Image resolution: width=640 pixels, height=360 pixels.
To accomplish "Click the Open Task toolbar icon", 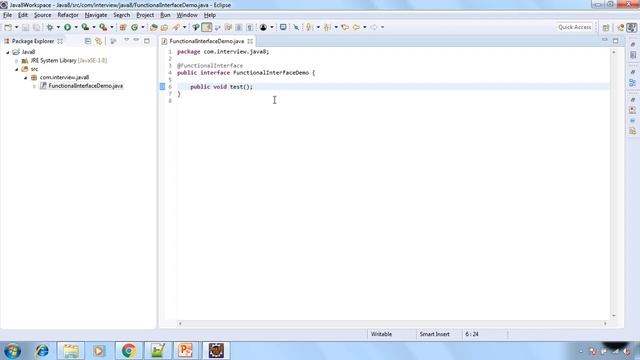I will [164, 27].
